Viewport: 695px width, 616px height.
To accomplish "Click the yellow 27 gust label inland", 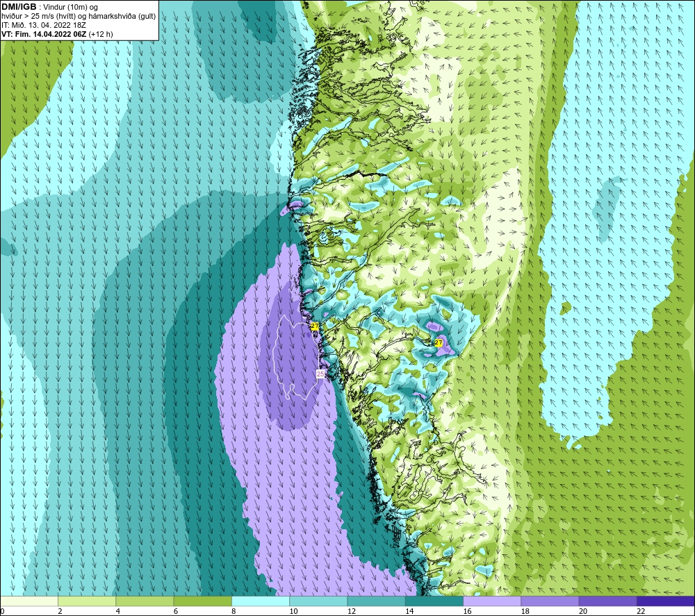I will (439, 343).
